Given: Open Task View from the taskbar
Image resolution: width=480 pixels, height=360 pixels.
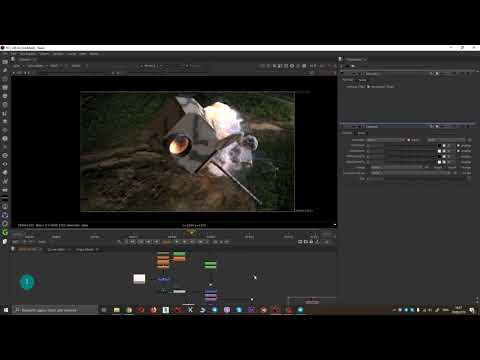Looking at the screenshot, I should point(104,310).
